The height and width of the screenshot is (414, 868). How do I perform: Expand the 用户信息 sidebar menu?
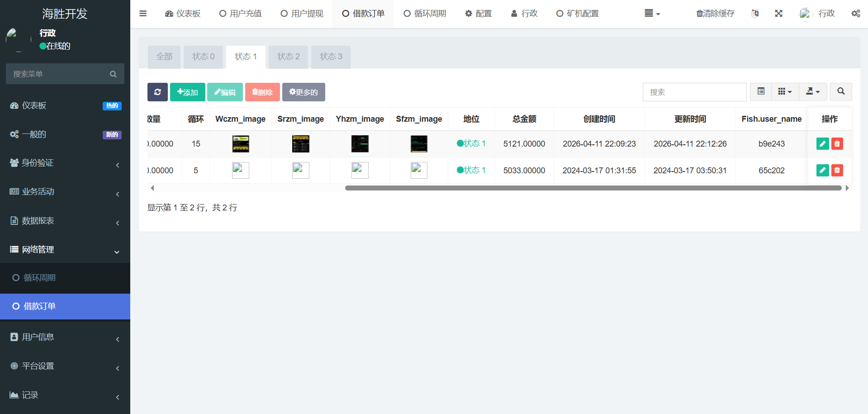[x=65, y=337]
